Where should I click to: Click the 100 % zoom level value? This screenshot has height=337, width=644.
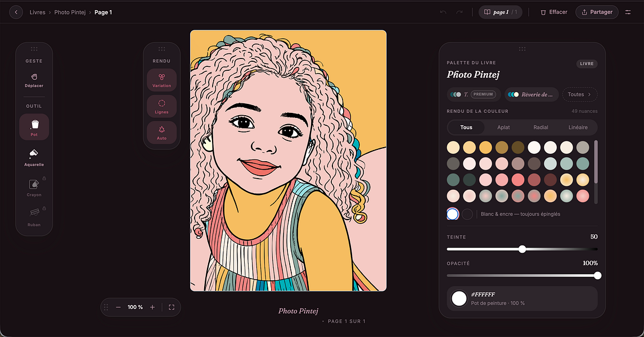tap(135, 307)
